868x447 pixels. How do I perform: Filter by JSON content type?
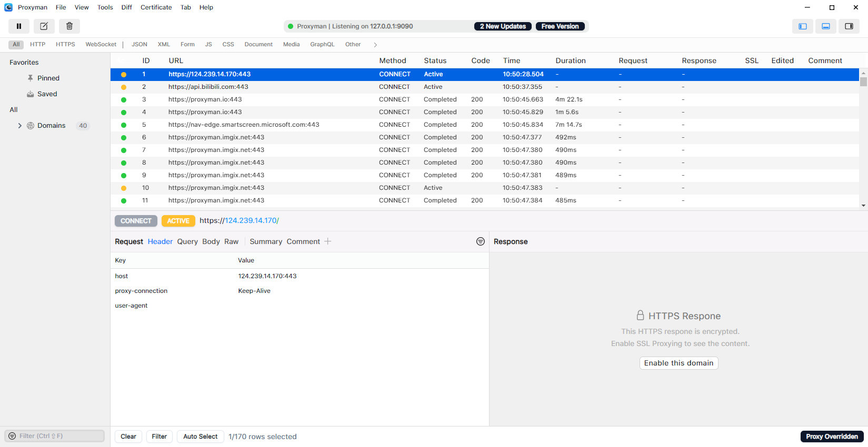point(139,45)
